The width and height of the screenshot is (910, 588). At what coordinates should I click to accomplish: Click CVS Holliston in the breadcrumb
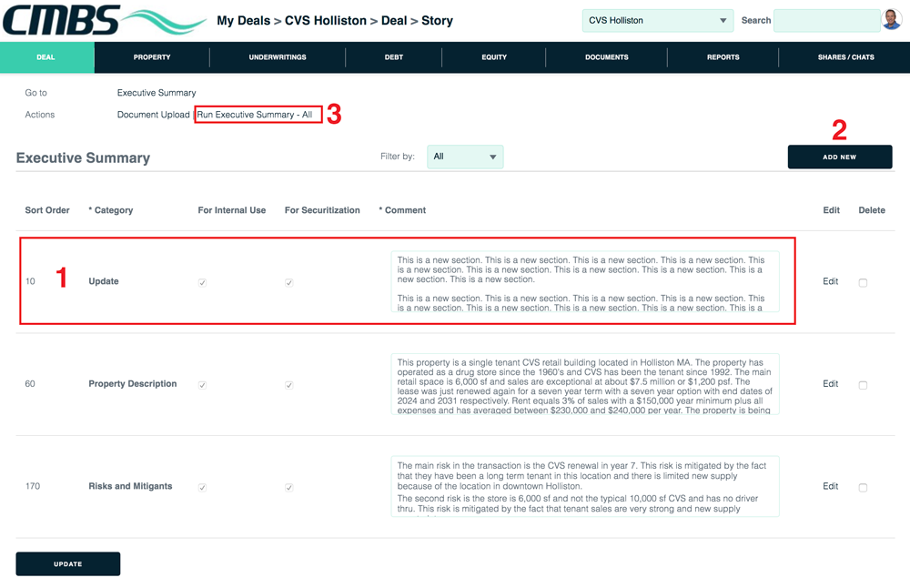click(326, 20)
